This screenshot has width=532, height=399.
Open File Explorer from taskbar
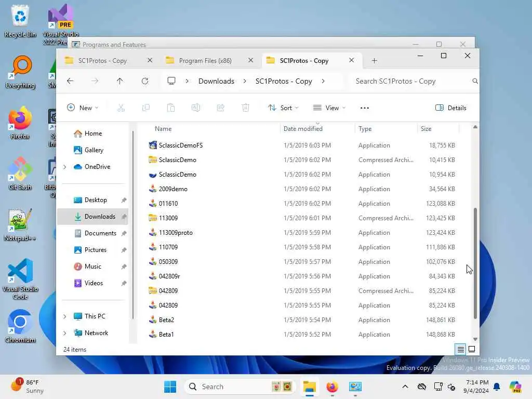(x=310, y=387)
